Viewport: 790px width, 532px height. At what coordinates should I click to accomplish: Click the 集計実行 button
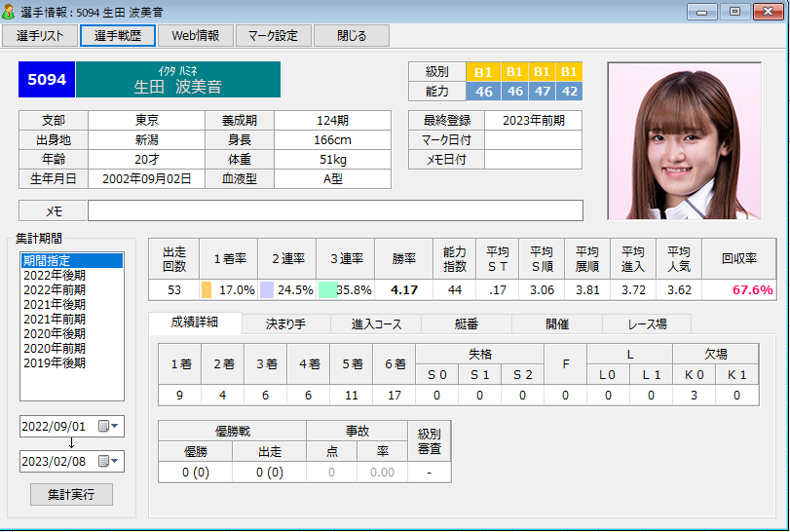point(71,494)
